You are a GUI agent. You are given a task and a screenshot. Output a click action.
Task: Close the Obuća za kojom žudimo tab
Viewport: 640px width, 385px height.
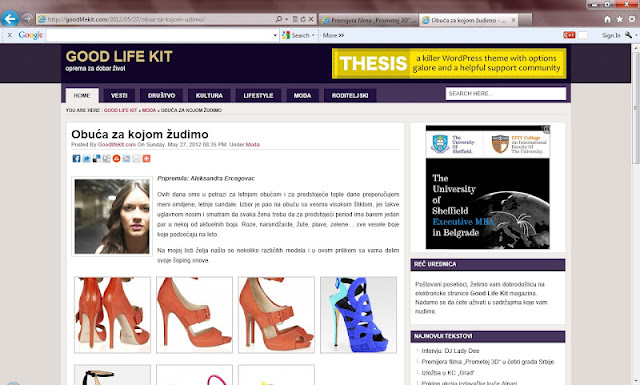pos(513,20)
